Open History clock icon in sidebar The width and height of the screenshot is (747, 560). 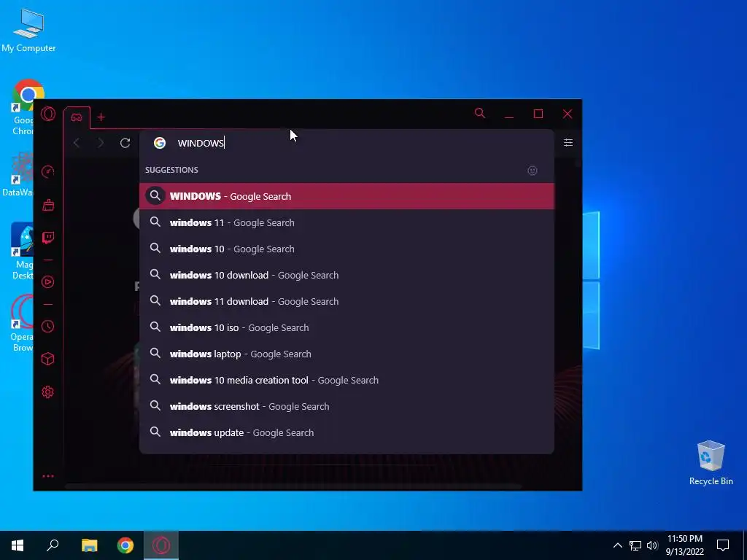[x=48, y=326]
